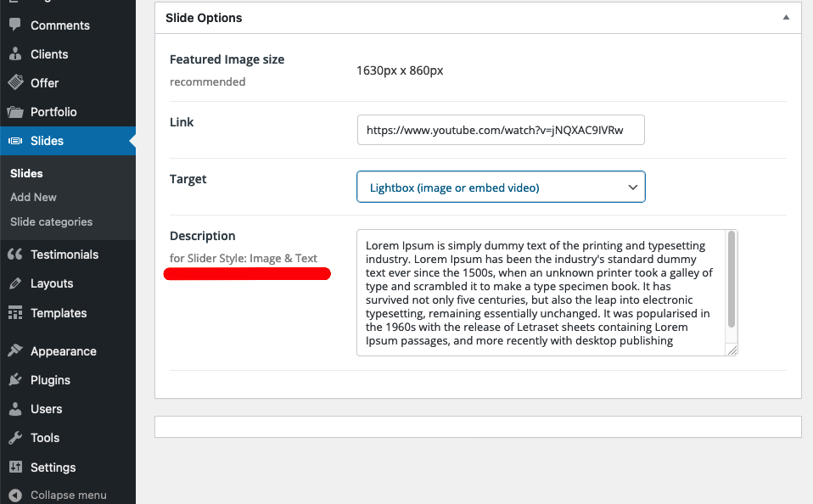Collapse the Slide Options panel arrow
Screen dimensions: 813x504
(786, 18)
